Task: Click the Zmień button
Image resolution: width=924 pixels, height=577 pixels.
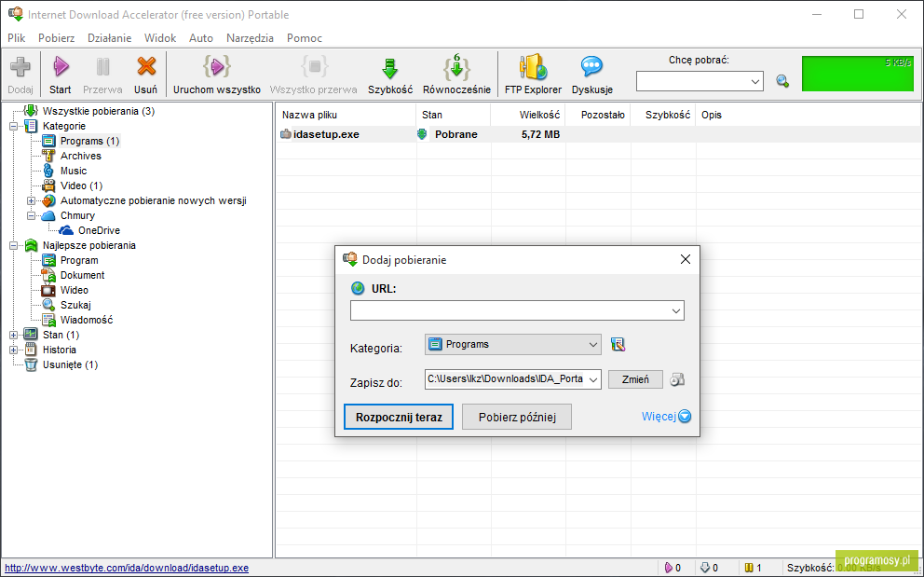Action: (x=635, y=379)
